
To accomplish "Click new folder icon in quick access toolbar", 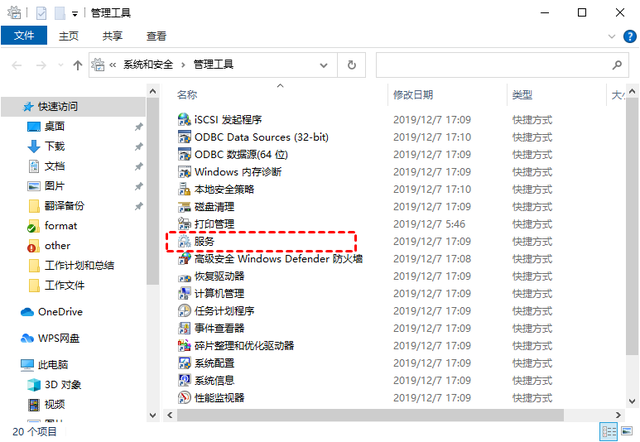I will coord(60,13).
